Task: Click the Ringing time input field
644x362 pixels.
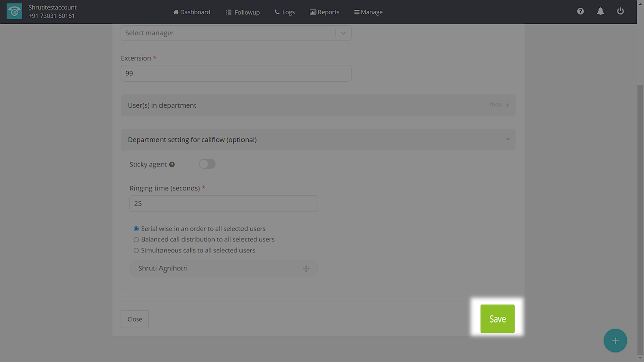Action: tap(223, 204)
